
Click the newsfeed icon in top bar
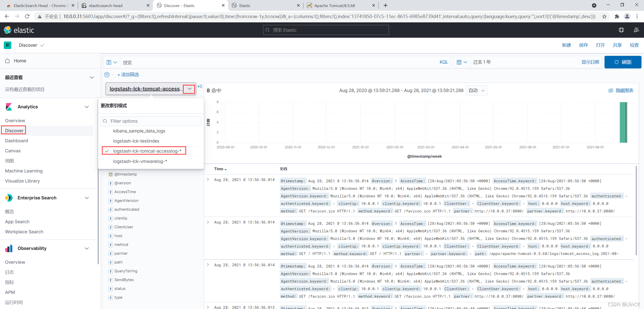click(x=636, y=30)
